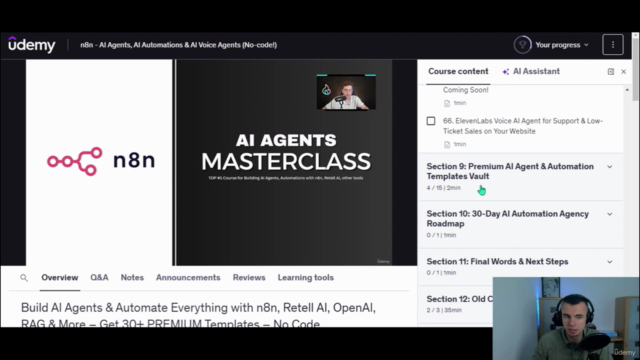This screenshot has width=640, height=360.
Task: Click the expand sidebar view icon
Action: (x=611, y=72)
